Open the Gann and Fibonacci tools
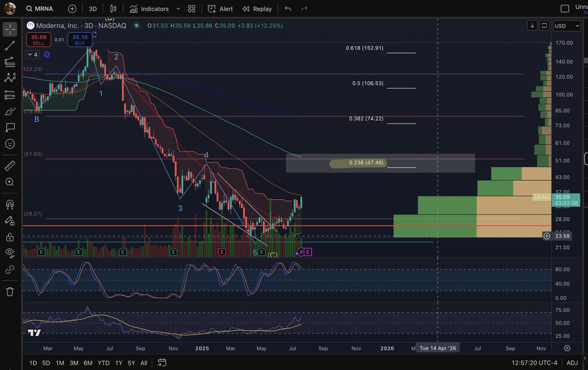Viewport: 588px width, 370px height. 10,62
